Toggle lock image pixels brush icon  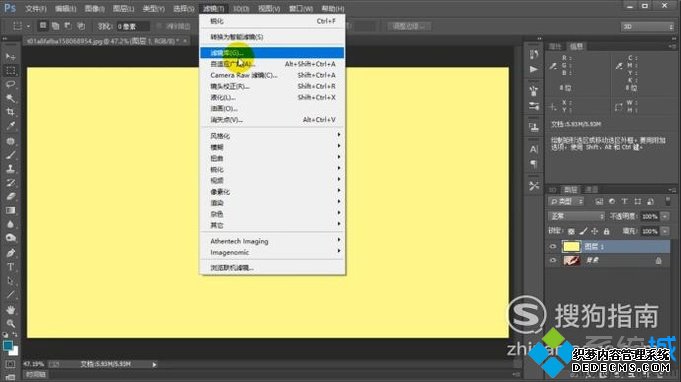583,231
